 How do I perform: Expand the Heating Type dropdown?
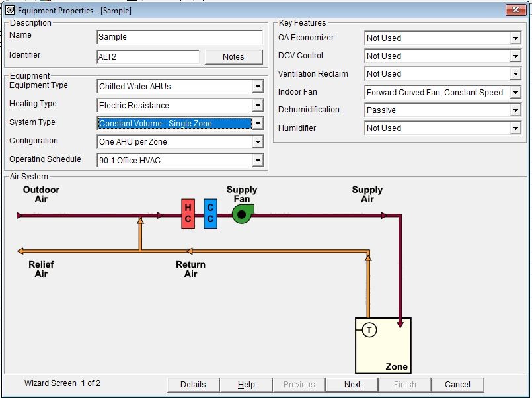pyautogui.click(x=257, y=106)
